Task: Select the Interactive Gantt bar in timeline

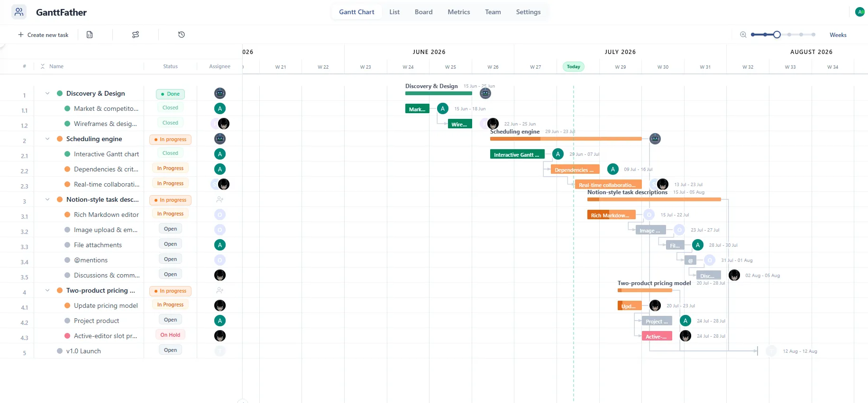Action: (x=517, y=154)
